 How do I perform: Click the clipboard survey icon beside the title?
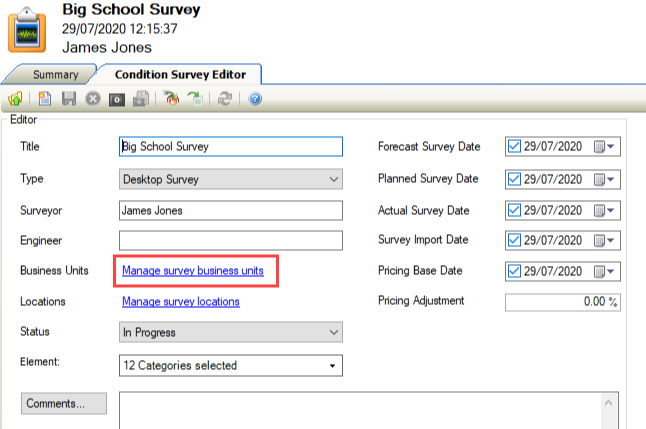(x=28, y=30)
